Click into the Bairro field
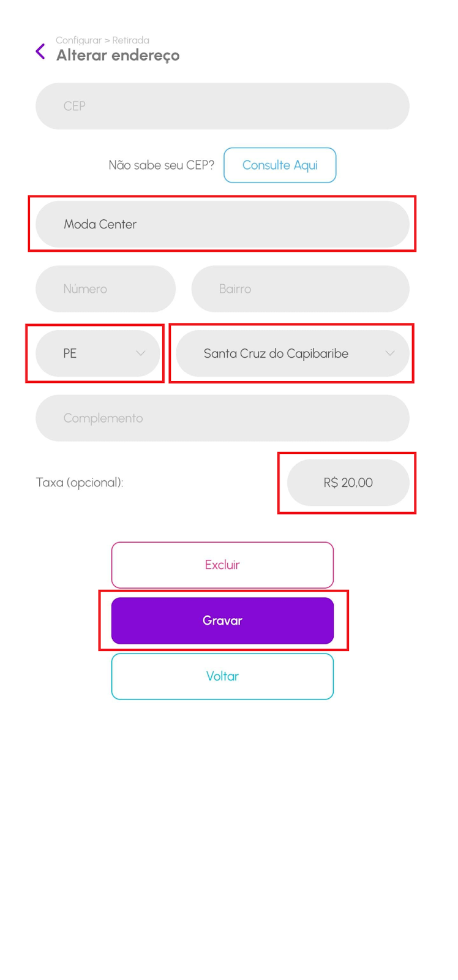 coord(300,288)
